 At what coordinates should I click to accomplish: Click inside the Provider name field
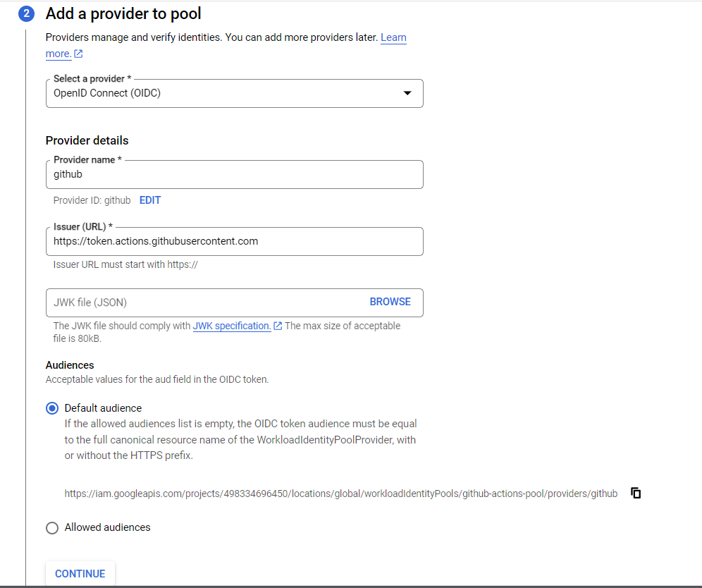tap(234, 174)
